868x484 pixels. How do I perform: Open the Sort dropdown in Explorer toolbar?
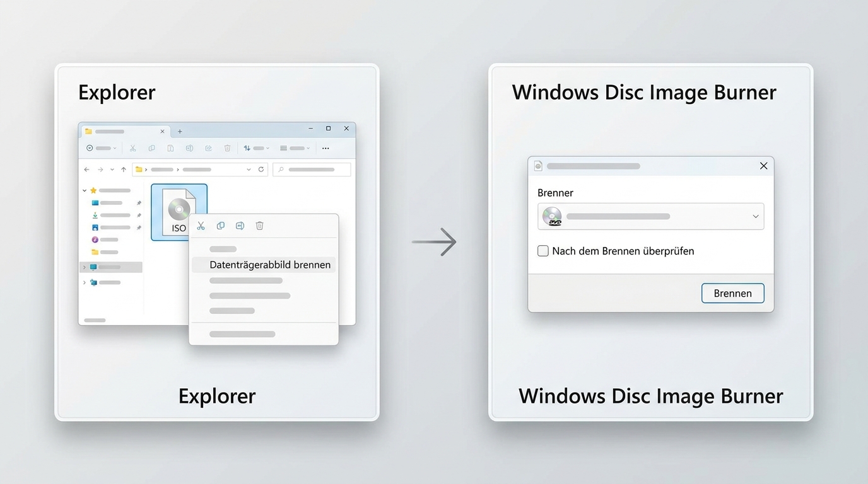(x=257, y=148)
